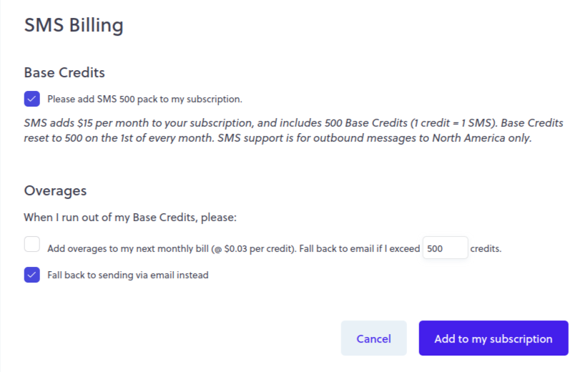Click 'When I run out of my Base Credits' text

[129, 217]
